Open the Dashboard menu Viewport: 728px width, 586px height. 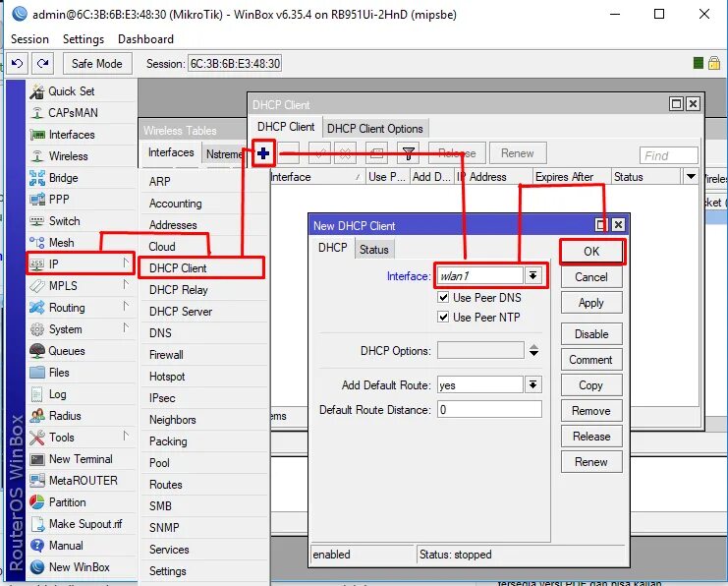click(x=145, y=39)
